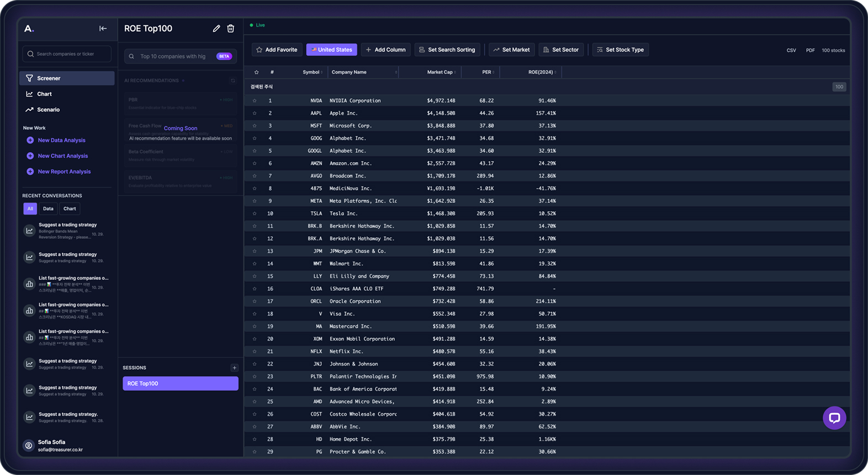Click the plus icon for New Data Analysis
The height and width of the screenshot is (475, 868).
click(x=30, y=140)
